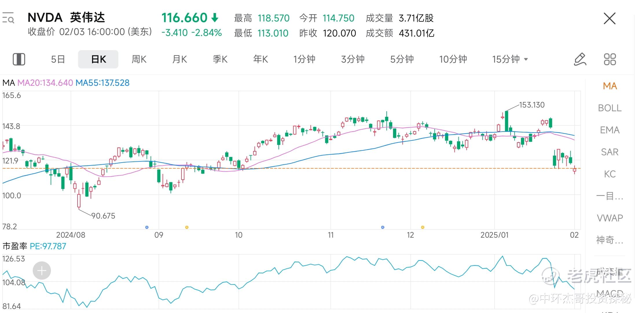Click the 昨收 120.070 value
644x313 pixels.
(340, 33)
